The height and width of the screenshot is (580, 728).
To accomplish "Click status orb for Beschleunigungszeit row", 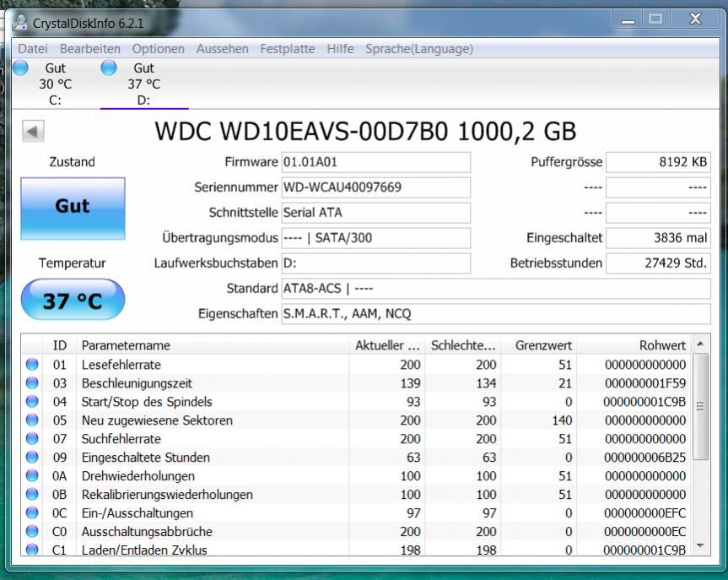I will (32, 383).
